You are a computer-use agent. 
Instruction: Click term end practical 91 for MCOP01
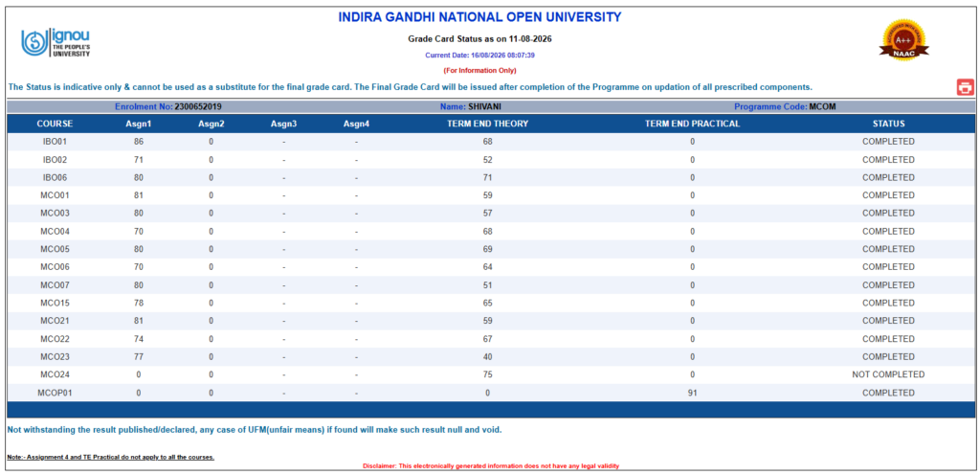pyautogui.click(x=693, y=394)
